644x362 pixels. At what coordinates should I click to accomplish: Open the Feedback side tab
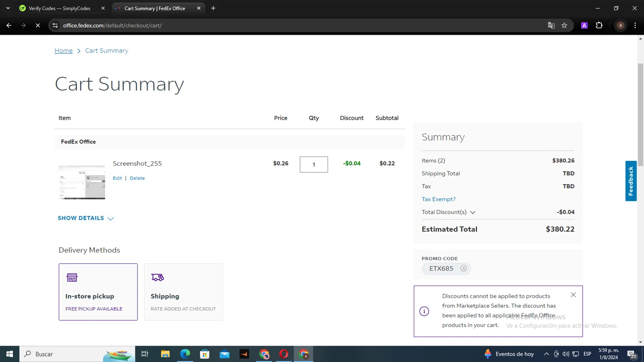click(x=631, y=181)
